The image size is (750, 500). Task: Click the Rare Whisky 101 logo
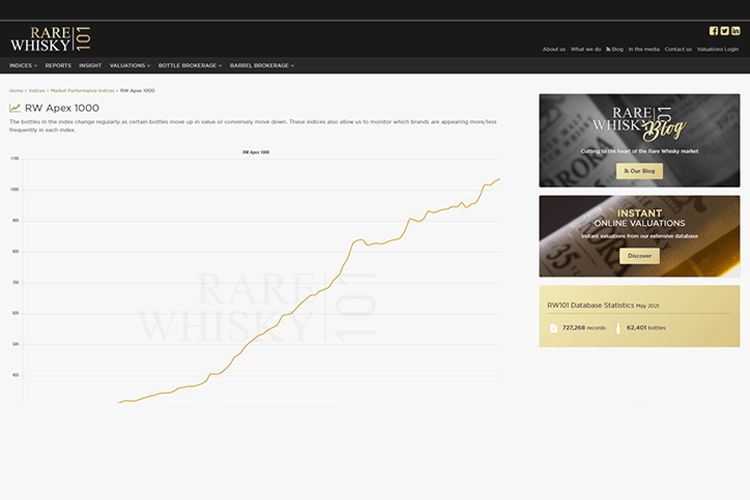point(50,39)
